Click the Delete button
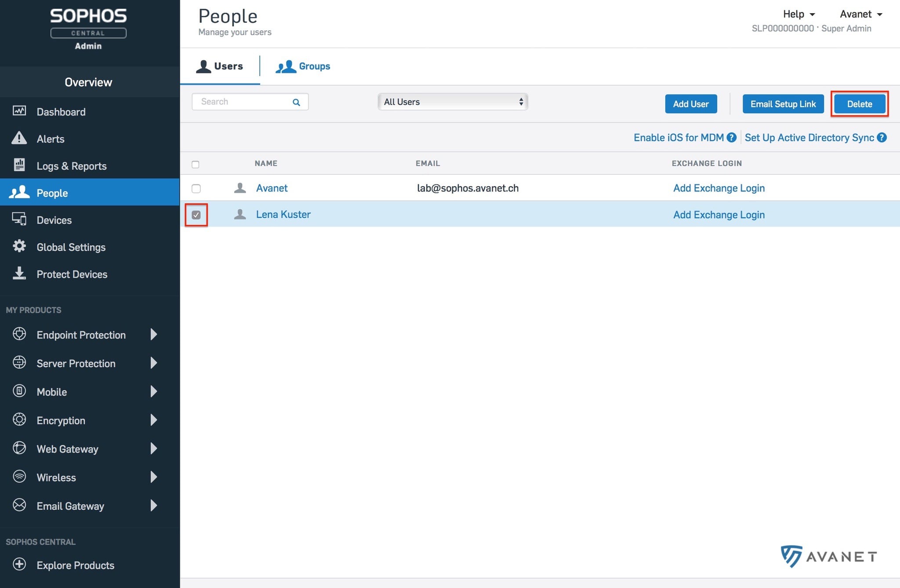This screenshot has width=900, height=588. [x=860, y=104]
